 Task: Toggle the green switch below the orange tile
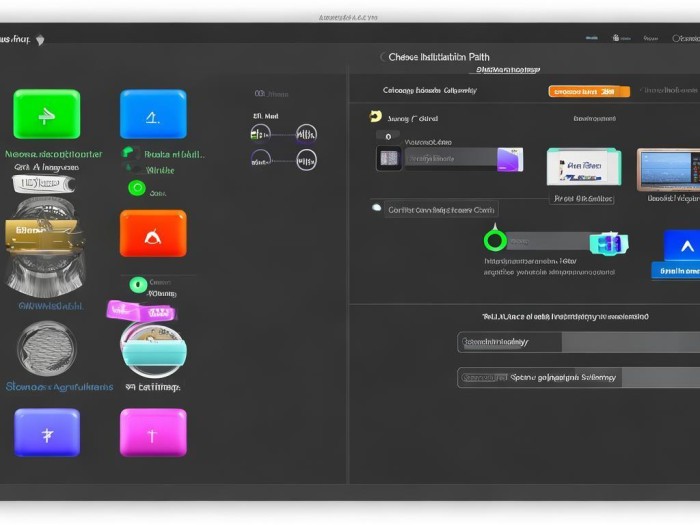[x=139, y=285]
